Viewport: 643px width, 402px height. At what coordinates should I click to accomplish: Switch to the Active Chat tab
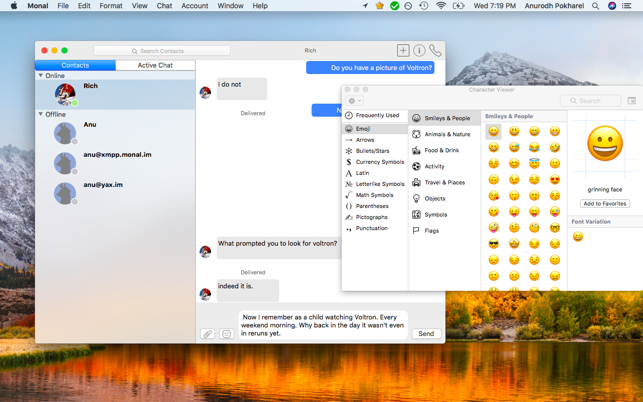tap(155, 65)
